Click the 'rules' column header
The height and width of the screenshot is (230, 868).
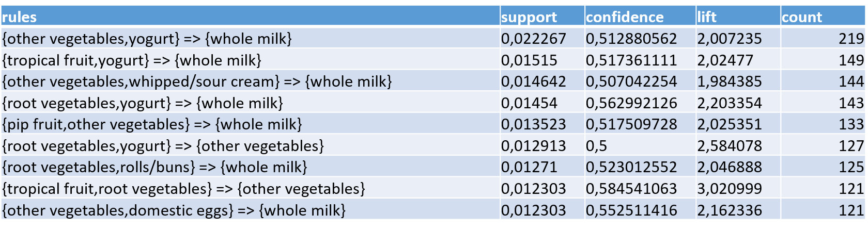(x=20, y=17)
